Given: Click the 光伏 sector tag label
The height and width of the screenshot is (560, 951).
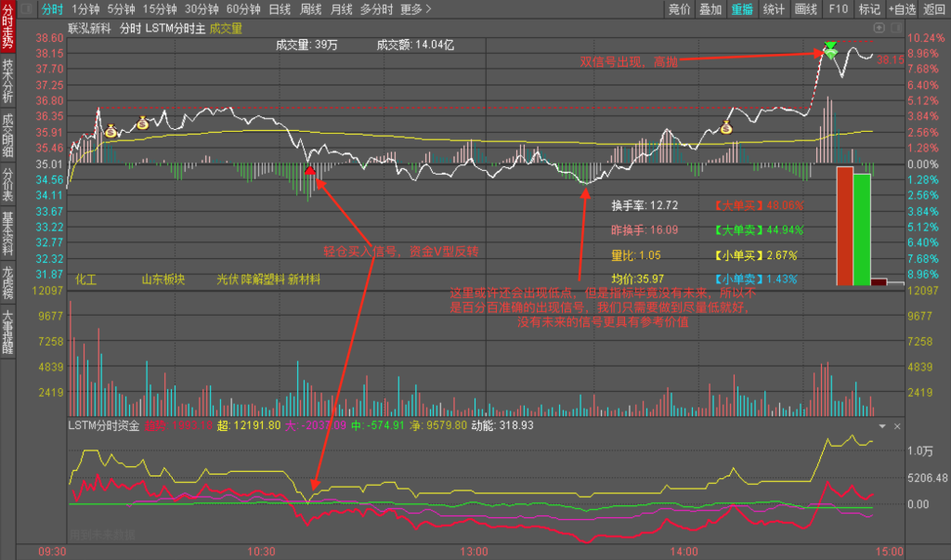Looking at the screenshot, I should click(227, 279).
